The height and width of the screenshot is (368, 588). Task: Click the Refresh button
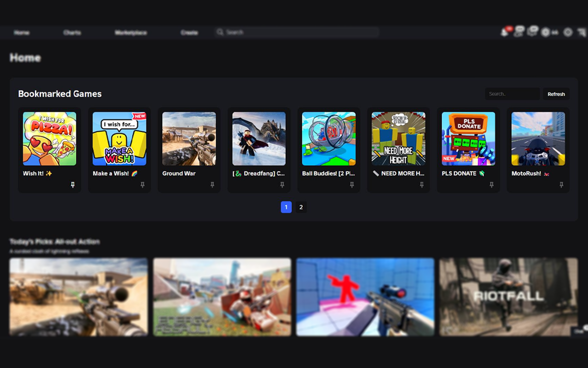click(x=556, y=94)
